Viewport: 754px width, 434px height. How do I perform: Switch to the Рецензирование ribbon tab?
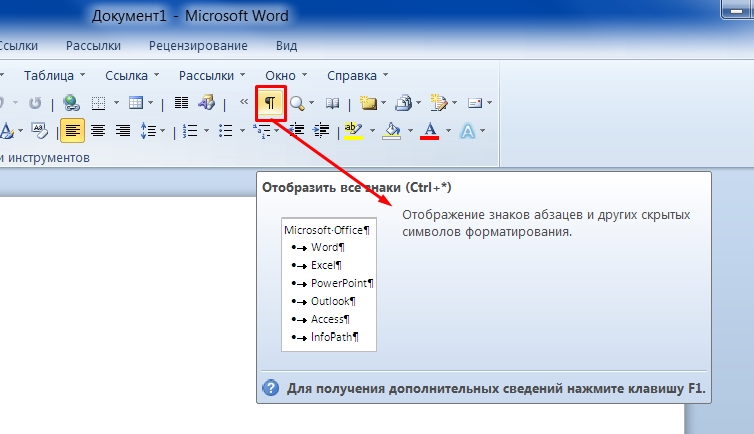pyautogui.click(x=198, y=46)
